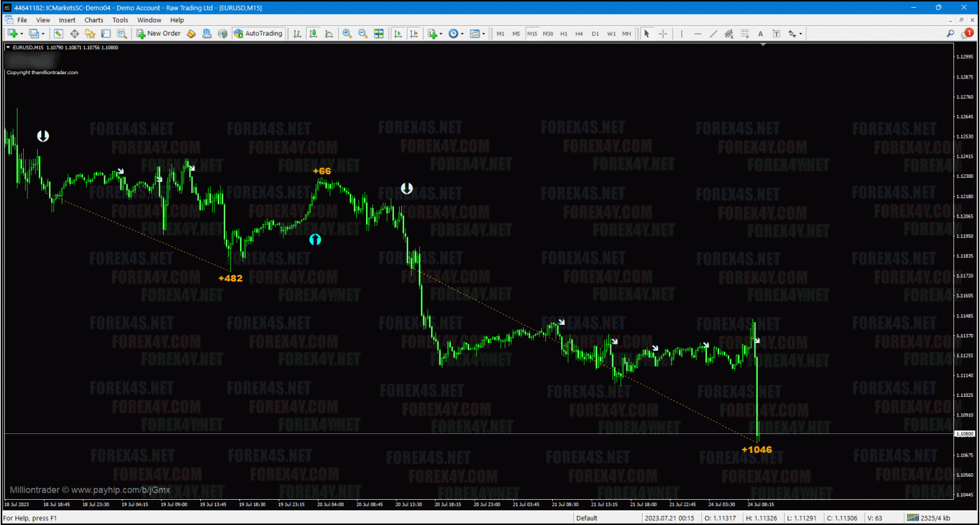The image size is (980, 525).
Task: Zoom in on the chart
Action: point(346,34)
